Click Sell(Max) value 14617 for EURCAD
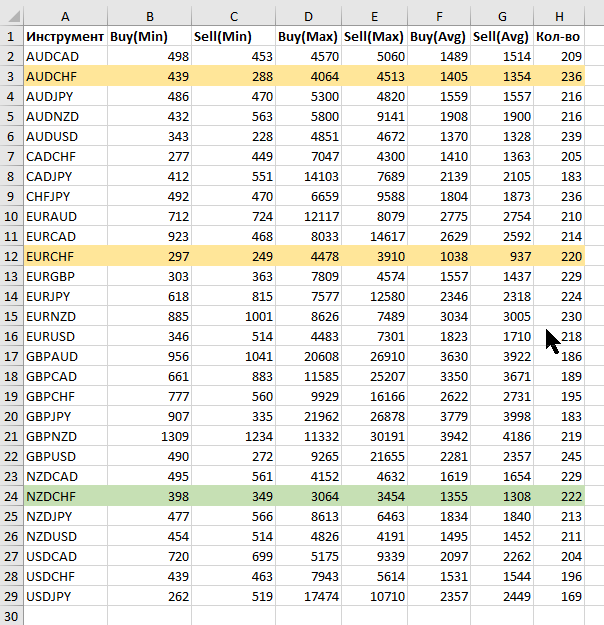604x625 pixels. pos(374,236)
